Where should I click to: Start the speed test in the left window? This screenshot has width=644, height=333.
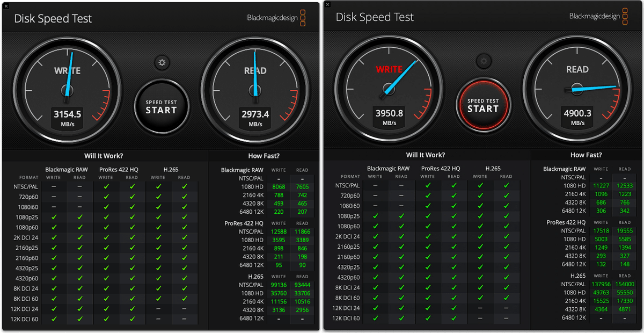(x=161, y=106)
